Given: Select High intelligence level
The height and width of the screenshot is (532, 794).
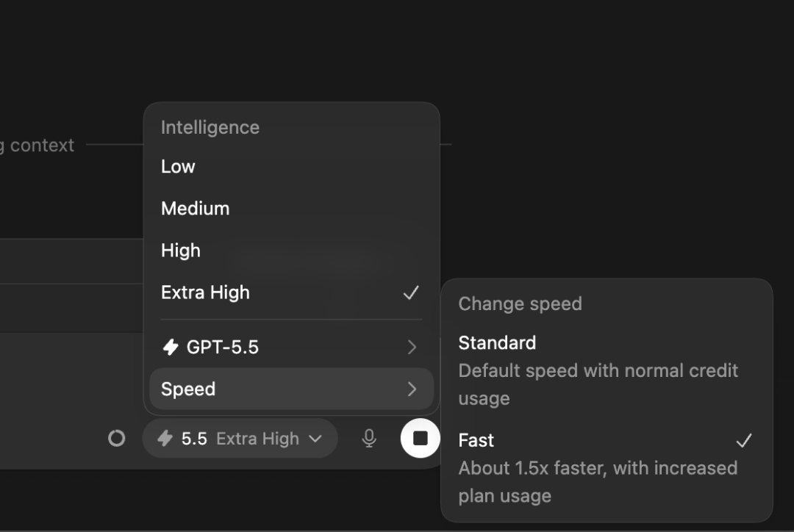Looking at the screenshot, I should (291, 251).
